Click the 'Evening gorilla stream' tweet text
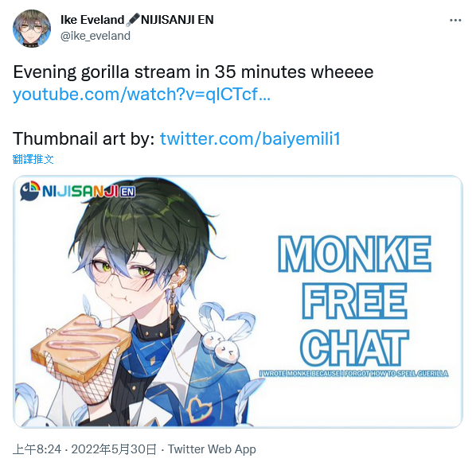This screenshot has height=470, width=476. (193, 72)
